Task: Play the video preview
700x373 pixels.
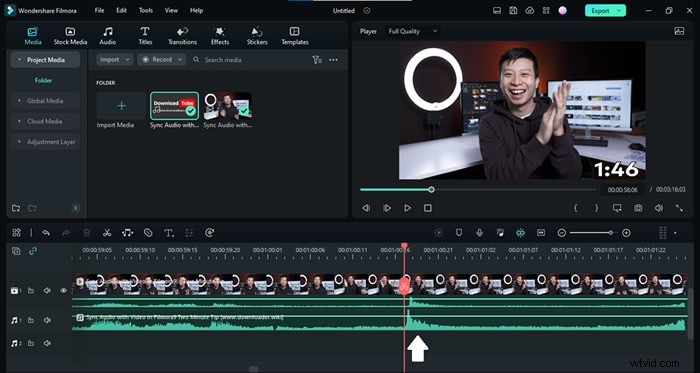Action: click(407, 208)
